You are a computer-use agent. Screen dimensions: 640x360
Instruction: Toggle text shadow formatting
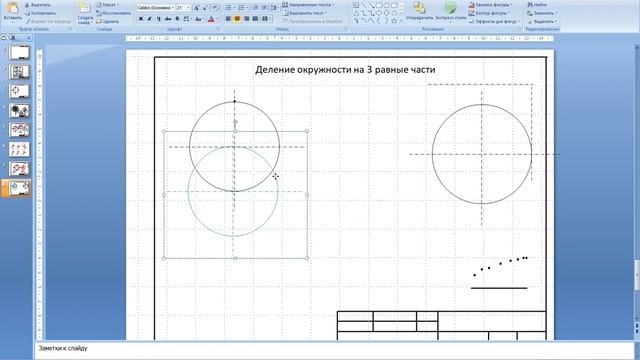178,19
